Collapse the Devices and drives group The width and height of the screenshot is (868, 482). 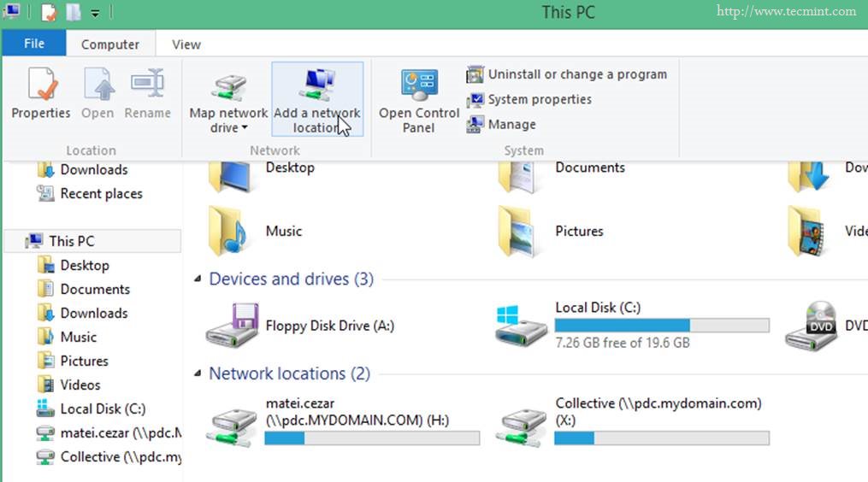(x=198, y=279)
